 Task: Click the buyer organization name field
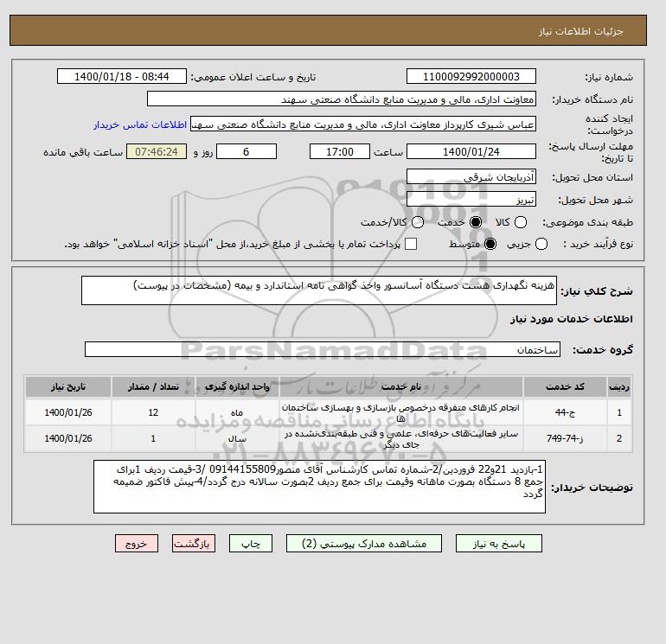(x=342, y=99)
